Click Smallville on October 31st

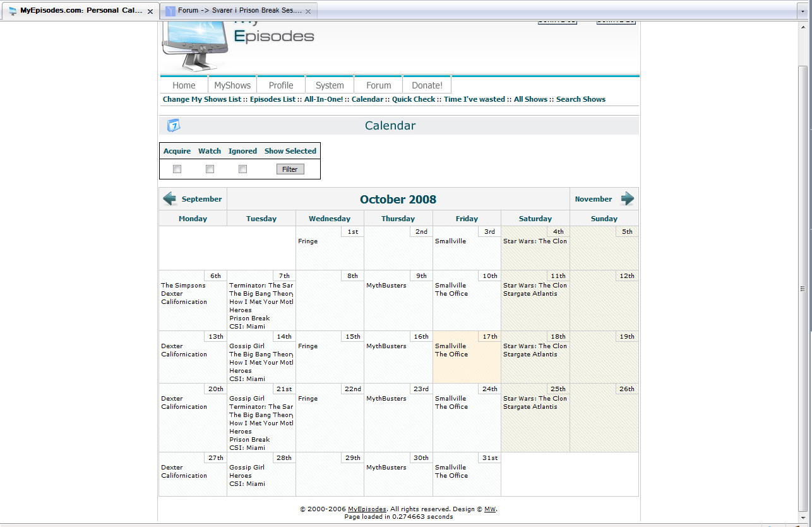[x=451, y=468]
